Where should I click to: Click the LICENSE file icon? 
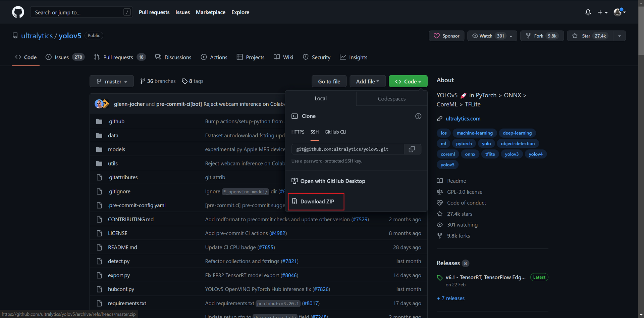tap(99, 233)
